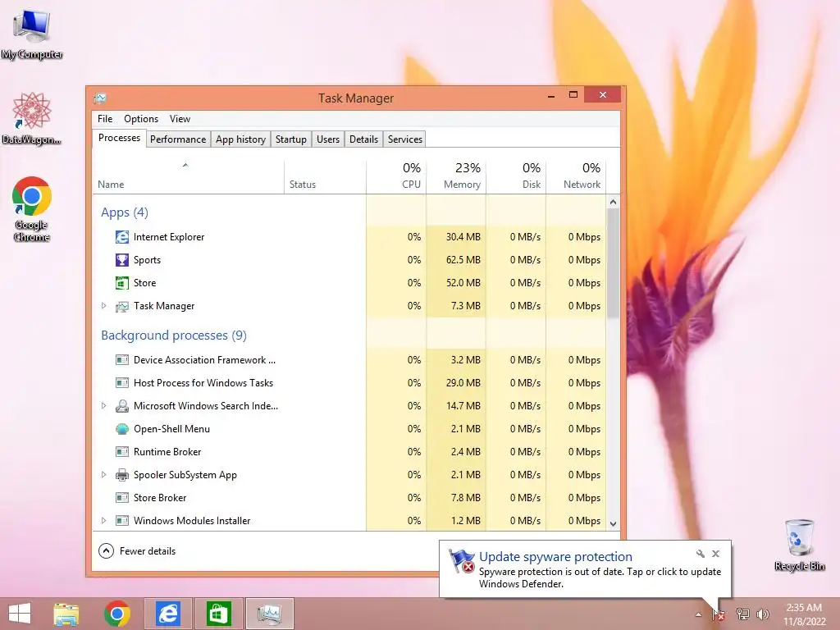Viewport: 840px width, 630px height.
Task: Select the Processes tab
Action: (x=119, y=138)
